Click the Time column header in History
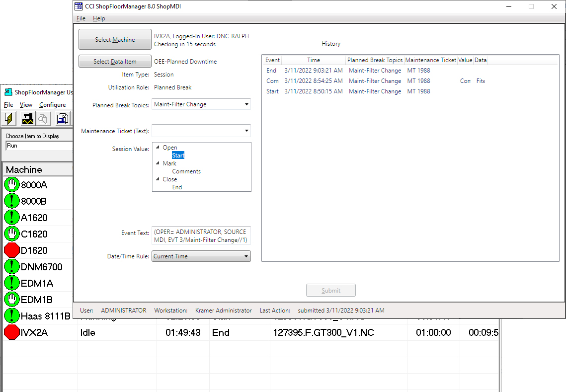Screen dimensions: 566x392 click(314, 60)
